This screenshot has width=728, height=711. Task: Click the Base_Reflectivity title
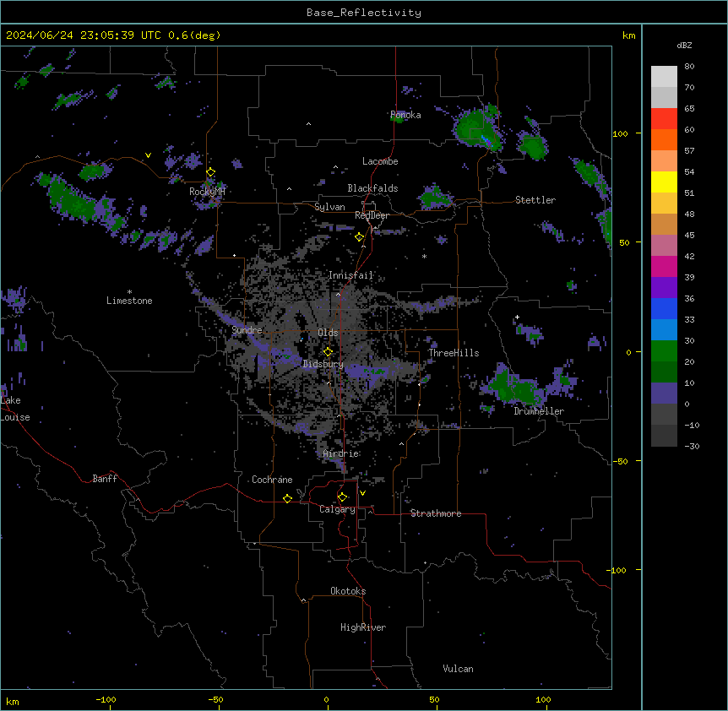click(x=364, y=13)
